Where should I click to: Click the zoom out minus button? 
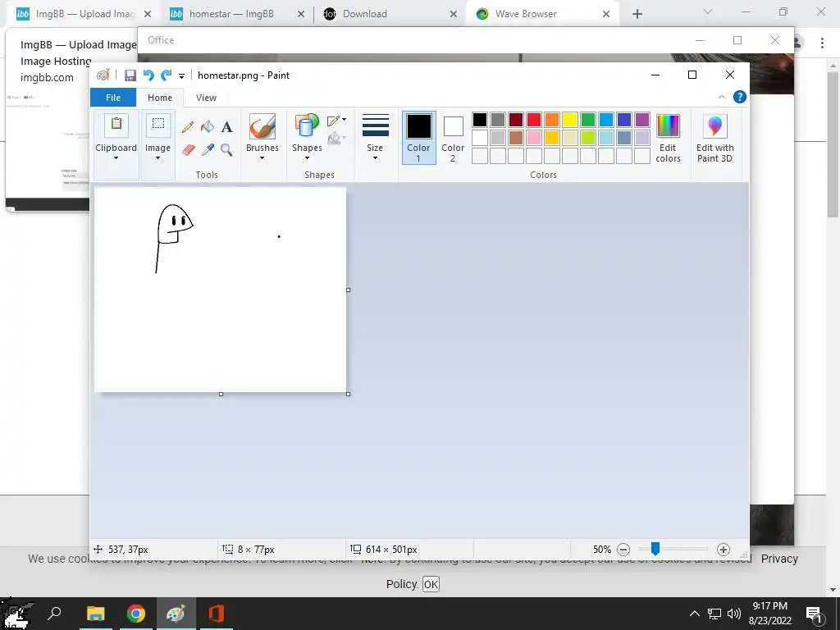[x=623, y=550]
